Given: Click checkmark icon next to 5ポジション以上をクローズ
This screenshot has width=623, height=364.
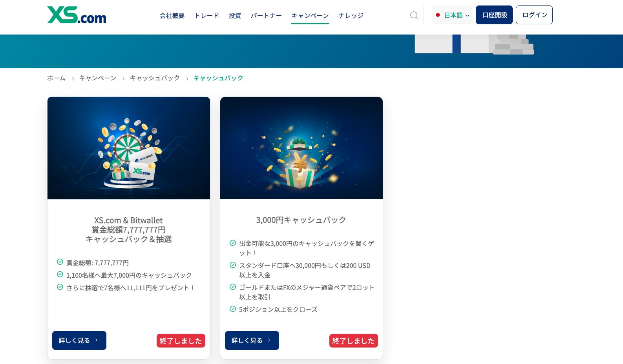Looking at the screenshot, I should point(233,309).
